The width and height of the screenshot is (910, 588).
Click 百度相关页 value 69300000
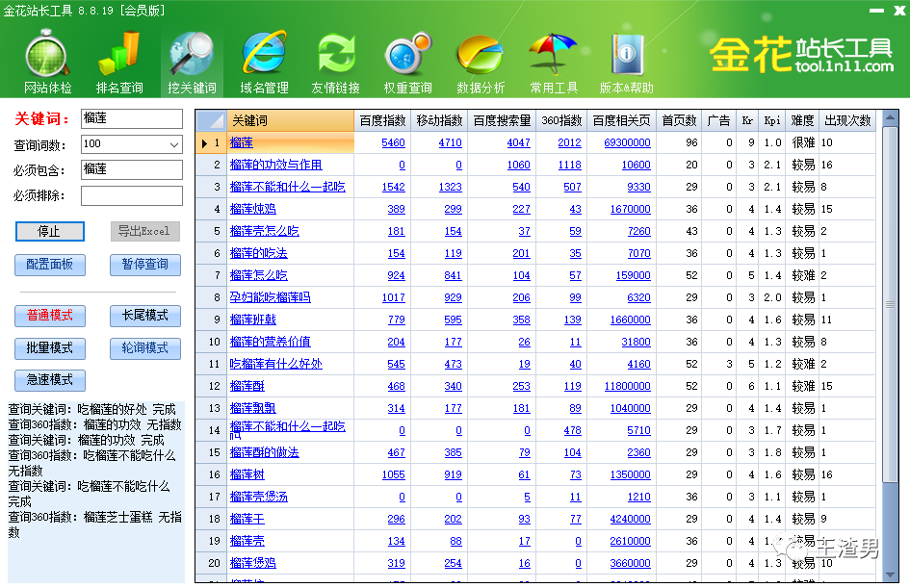point(627,142)
